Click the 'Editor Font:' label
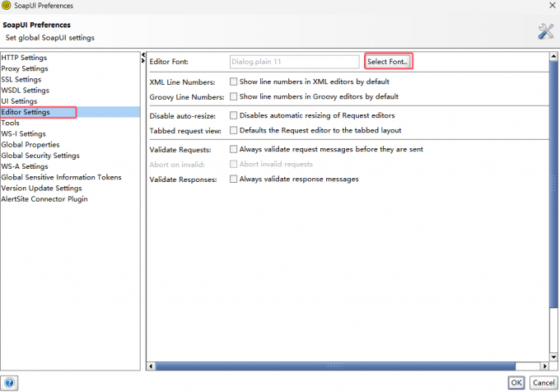This screenshot has width=560, height=392. (x=169, y=62)
